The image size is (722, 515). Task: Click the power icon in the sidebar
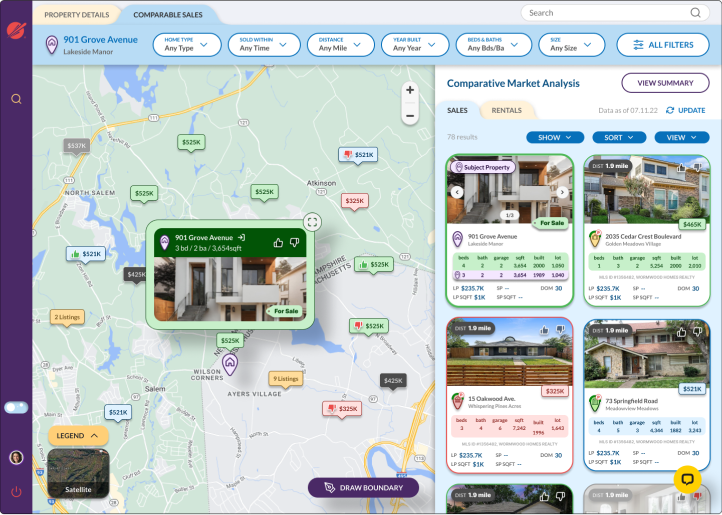point(16,492)
